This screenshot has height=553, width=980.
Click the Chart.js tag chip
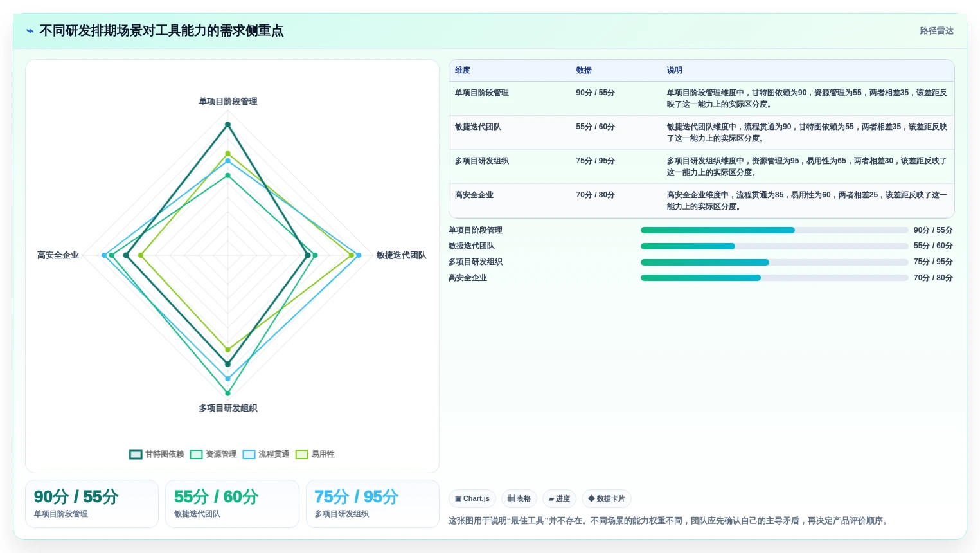point(472,499)
